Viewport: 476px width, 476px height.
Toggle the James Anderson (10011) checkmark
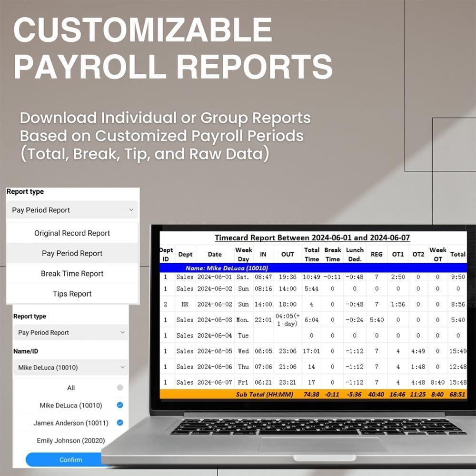(x=120, y=423)
